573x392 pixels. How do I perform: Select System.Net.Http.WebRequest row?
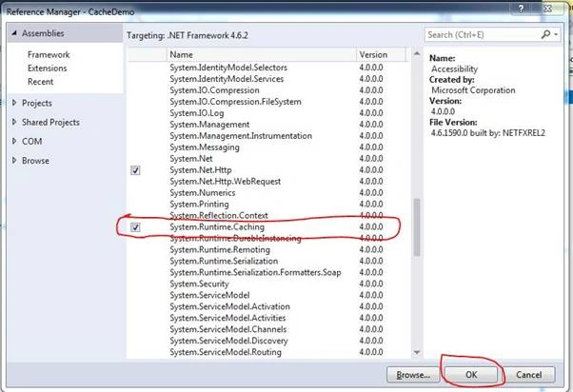point(267,182)
